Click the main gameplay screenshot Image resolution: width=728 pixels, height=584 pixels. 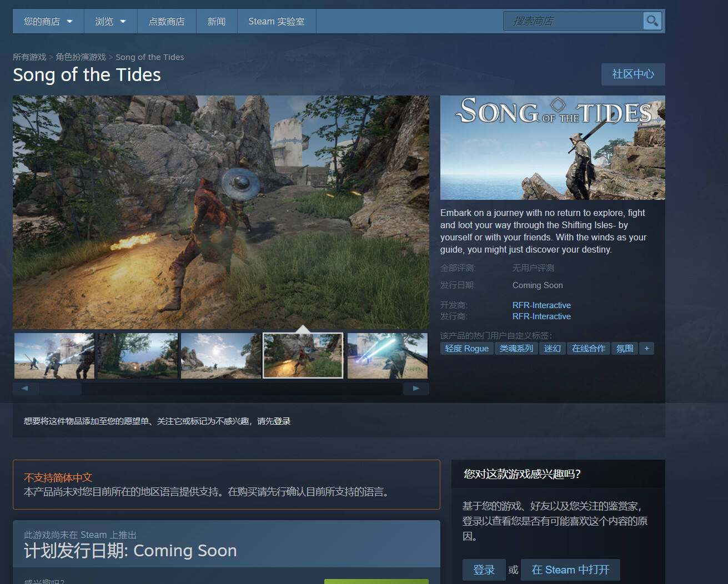(221, 212)
